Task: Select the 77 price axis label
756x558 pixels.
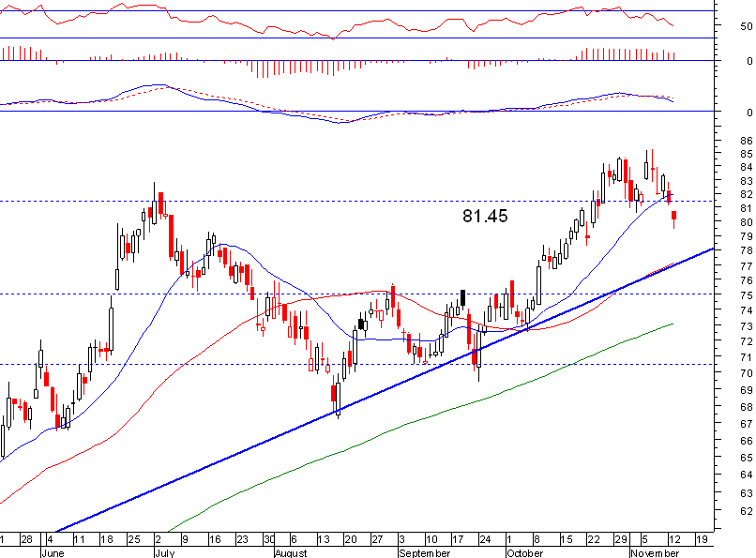Action: (x=747, y=266)
